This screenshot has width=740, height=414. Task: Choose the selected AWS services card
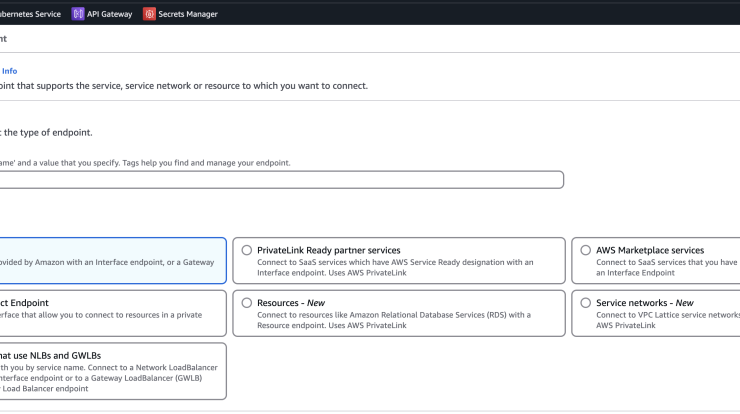pos(113,261)
